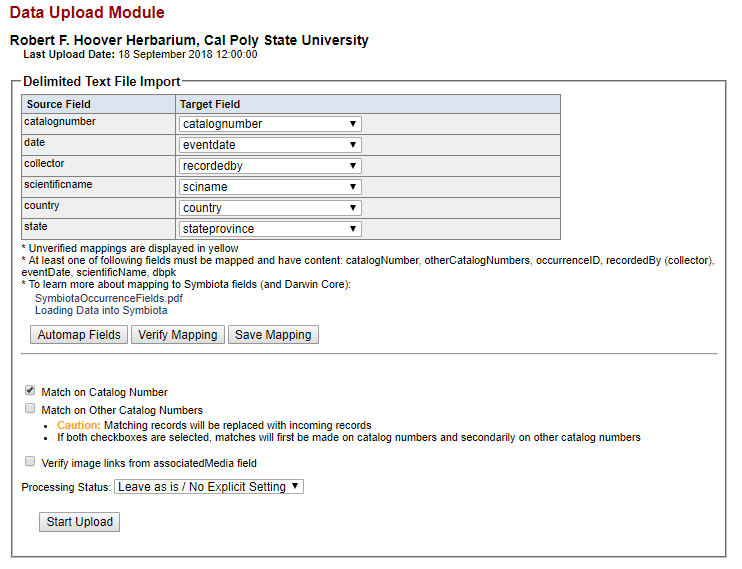
Task: Expand the Processing Status dropdown
Action: (209, 487)
